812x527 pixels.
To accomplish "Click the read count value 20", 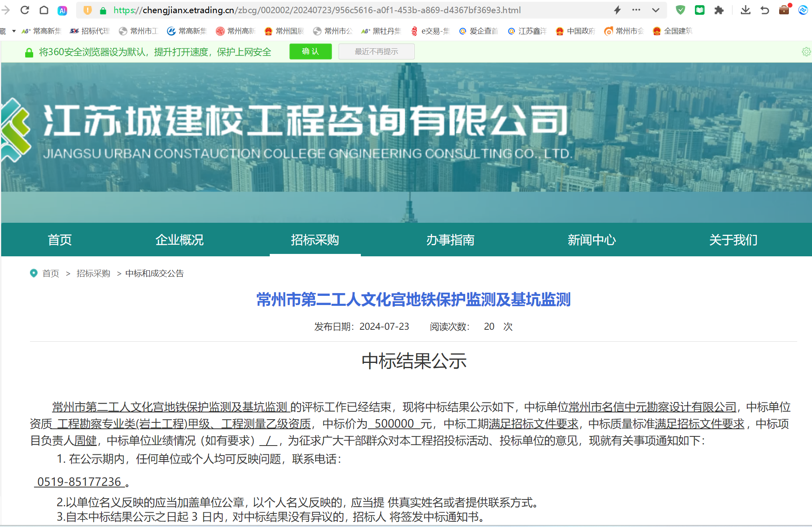I will coord(489,327).
